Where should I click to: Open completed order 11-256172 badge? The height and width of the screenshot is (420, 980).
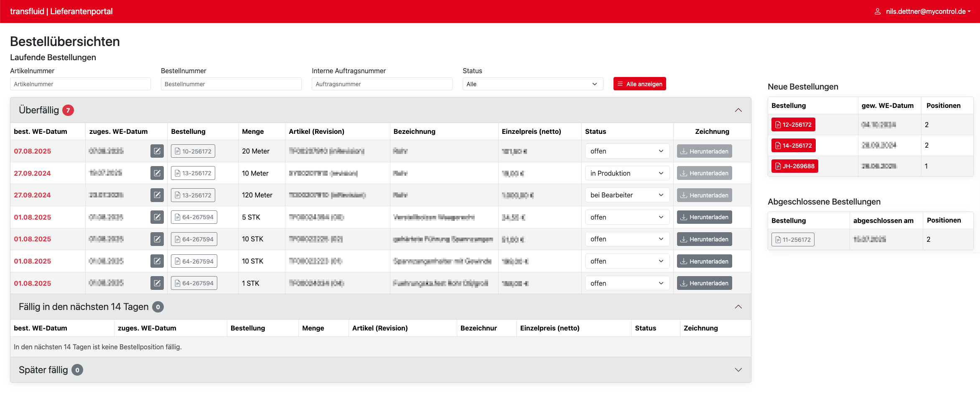click(792, 239)
